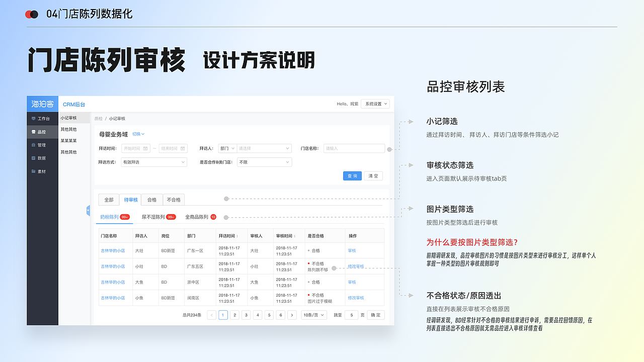
Task: Go to page 4
Action: tap(258, 315)
